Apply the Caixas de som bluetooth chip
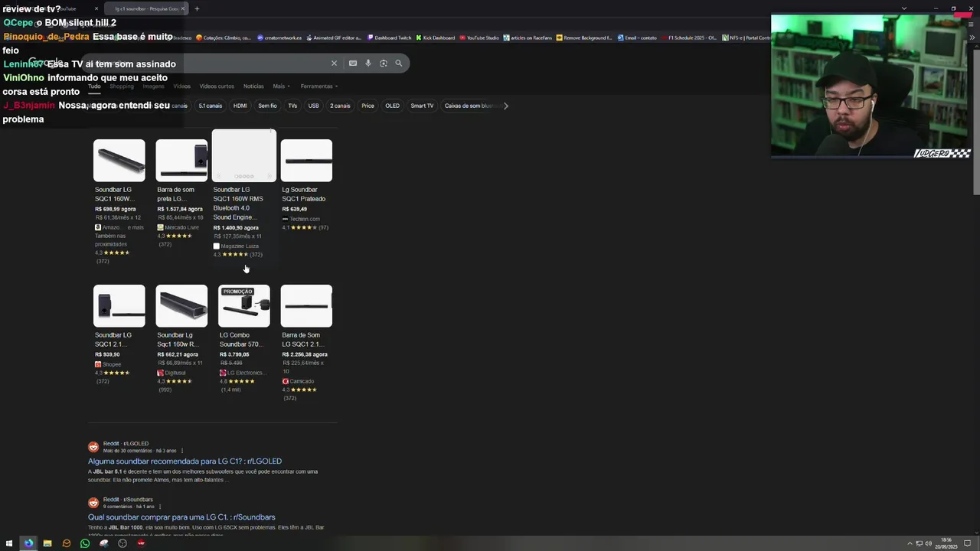The height and width of the screenshot is (551, 980). tap(471, 106)
